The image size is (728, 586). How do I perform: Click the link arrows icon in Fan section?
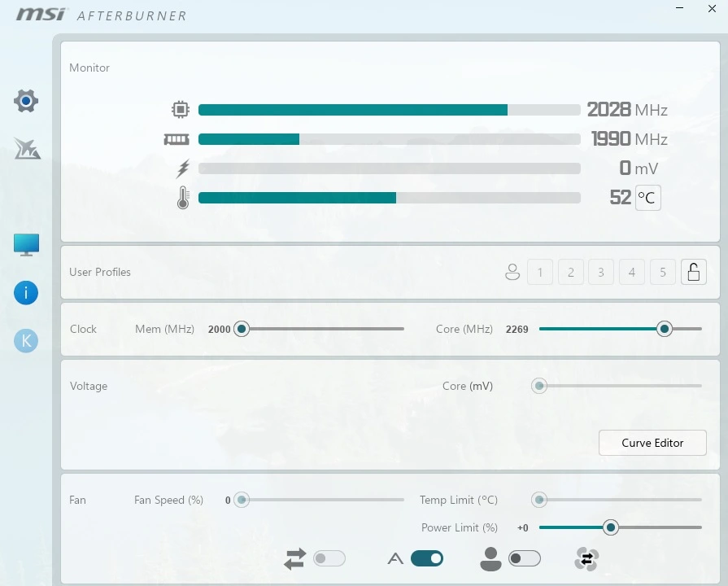pyautogui.click(x=294, y=558)
